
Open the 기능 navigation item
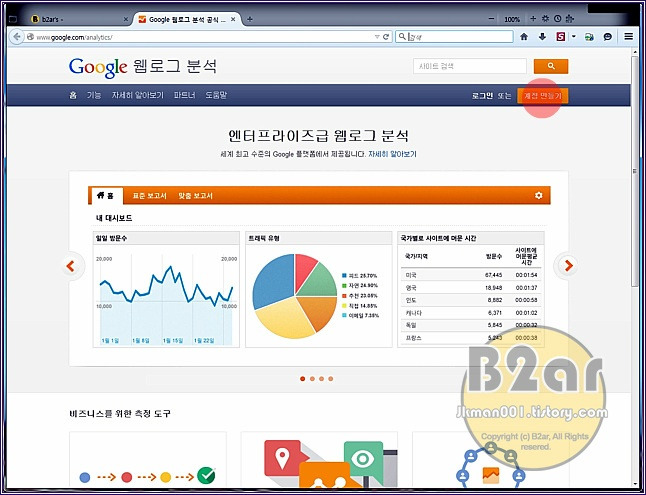pyautogui.click(x=94, y=95)
